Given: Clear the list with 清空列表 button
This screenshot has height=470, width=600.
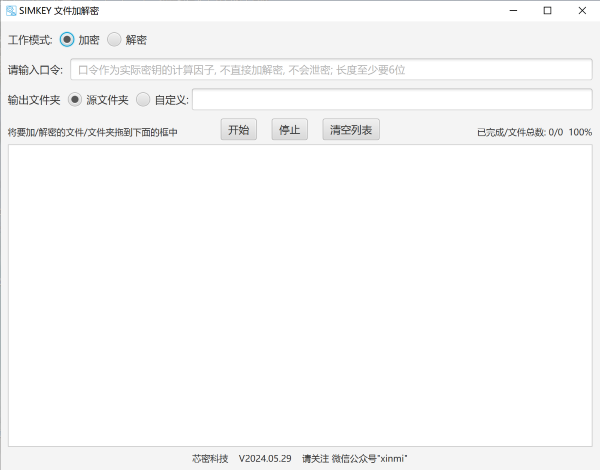Looking at the screenshot, I should (x=351, y=129).
